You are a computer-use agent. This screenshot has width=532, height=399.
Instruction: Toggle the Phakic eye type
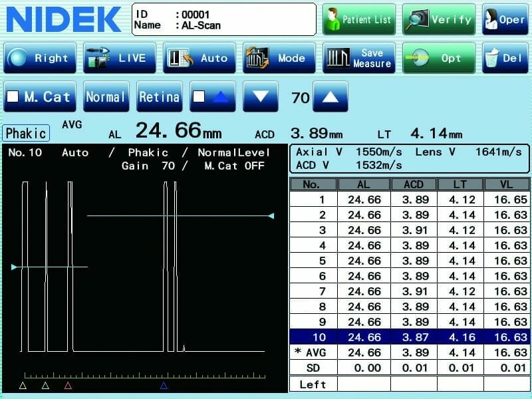tap(26, 133)
